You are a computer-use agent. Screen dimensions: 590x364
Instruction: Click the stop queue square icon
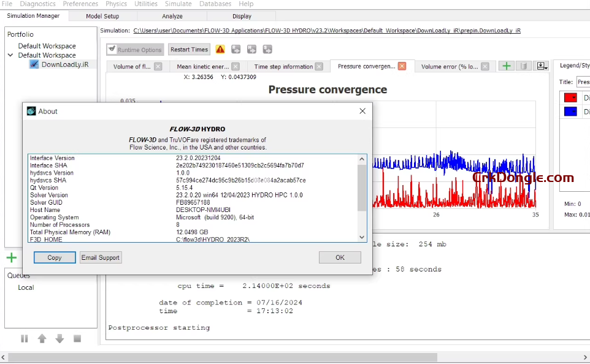coord(77,338)
